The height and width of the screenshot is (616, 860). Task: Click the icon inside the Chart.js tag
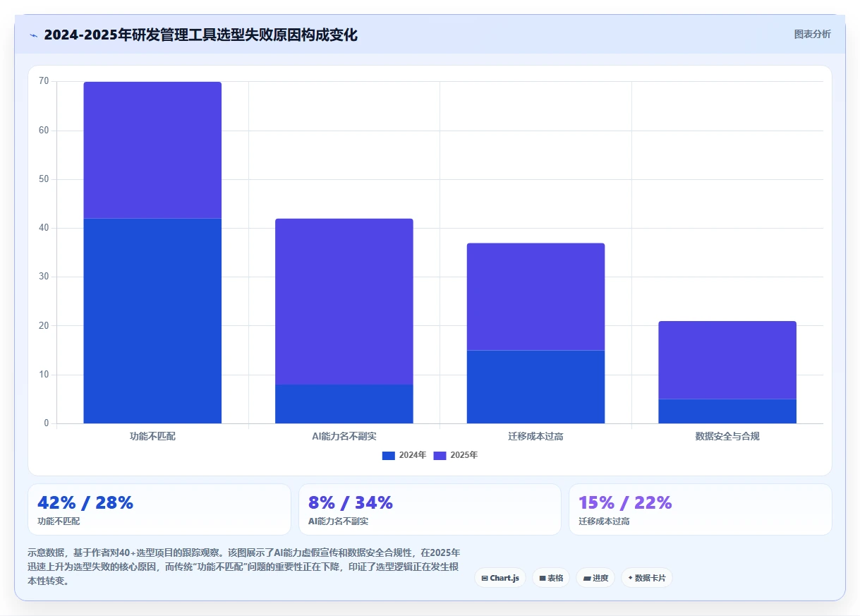(485, 578)
